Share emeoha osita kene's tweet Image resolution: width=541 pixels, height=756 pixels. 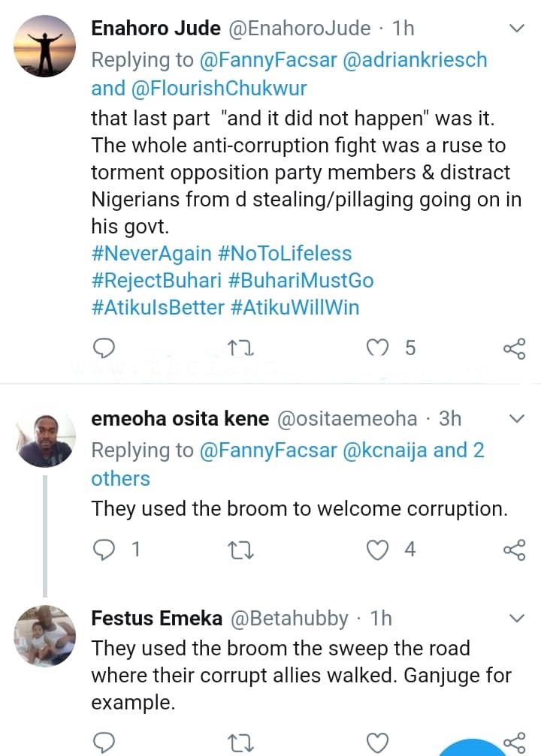514,550
